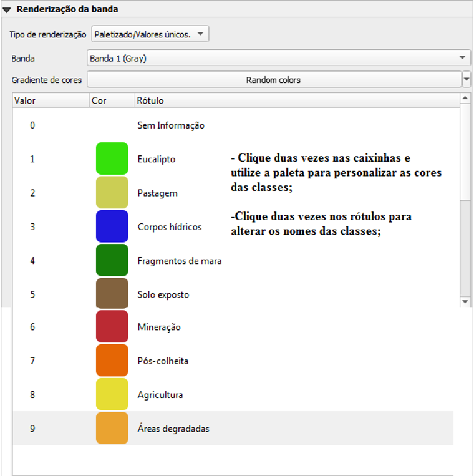This screenshot has height=476, width=474.
Task: Click the Cor column header
Action: [112, 100]
